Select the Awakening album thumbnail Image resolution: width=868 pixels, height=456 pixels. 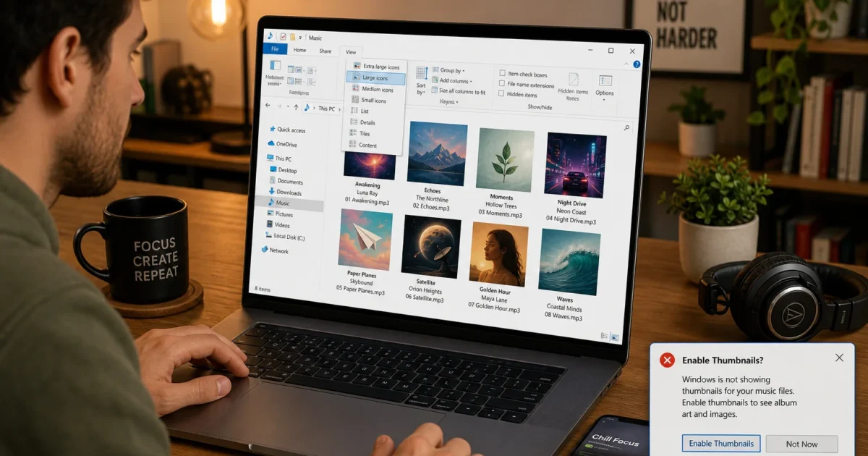pyautogui.click(x=370, y=165)
